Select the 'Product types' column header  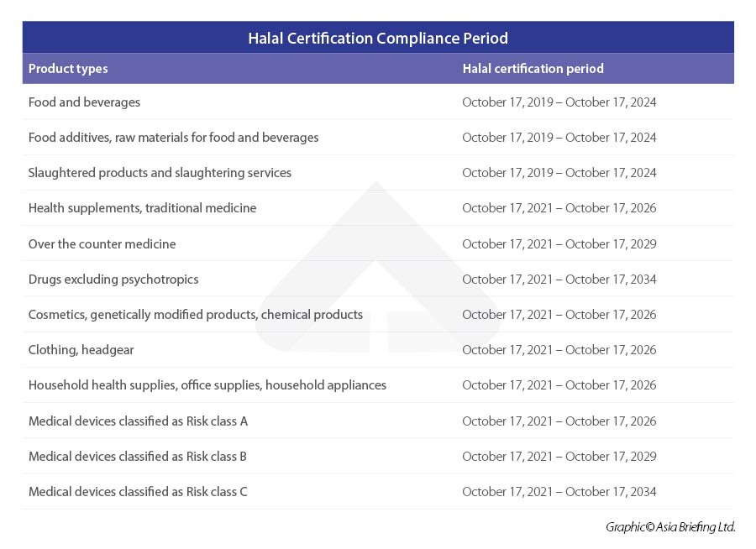click(x=68, y=69)
